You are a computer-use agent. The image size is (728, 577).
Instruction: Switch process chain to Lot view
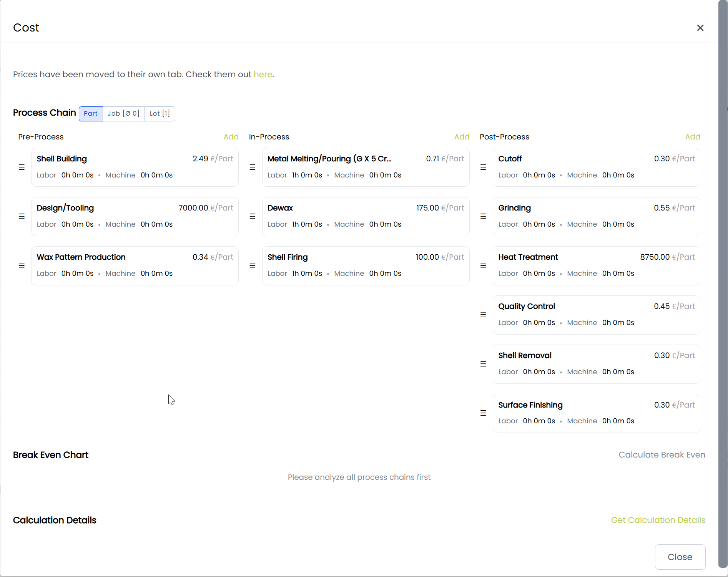tap(160, 114)
